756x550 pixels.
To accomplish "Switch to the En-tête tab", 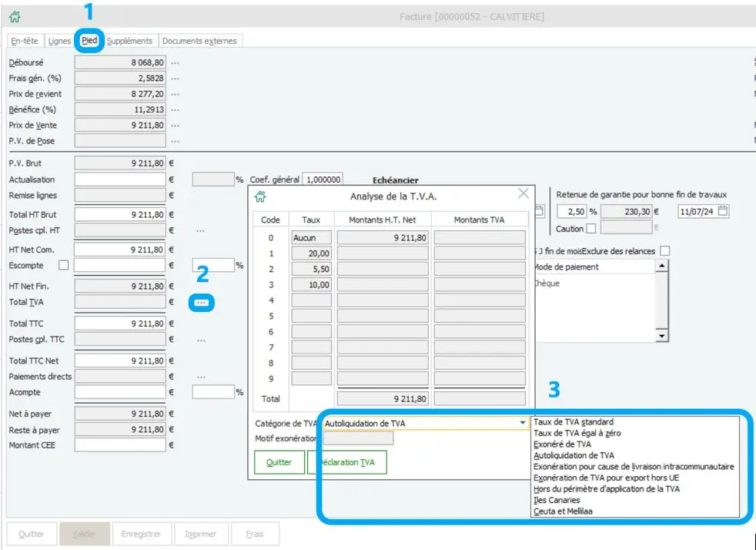I will [x=25, y=41].
